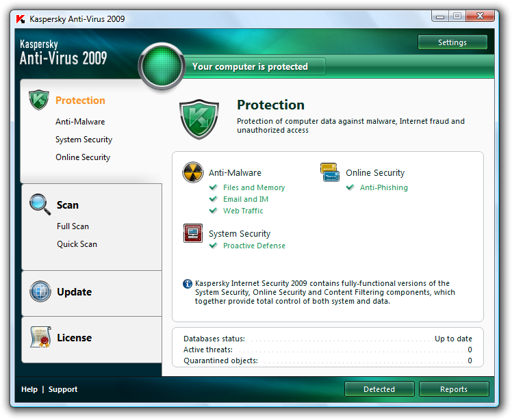Viewport: 512px width, 420px height.
Task: Click the Online Security credit card icon
Action: point(330,172)
